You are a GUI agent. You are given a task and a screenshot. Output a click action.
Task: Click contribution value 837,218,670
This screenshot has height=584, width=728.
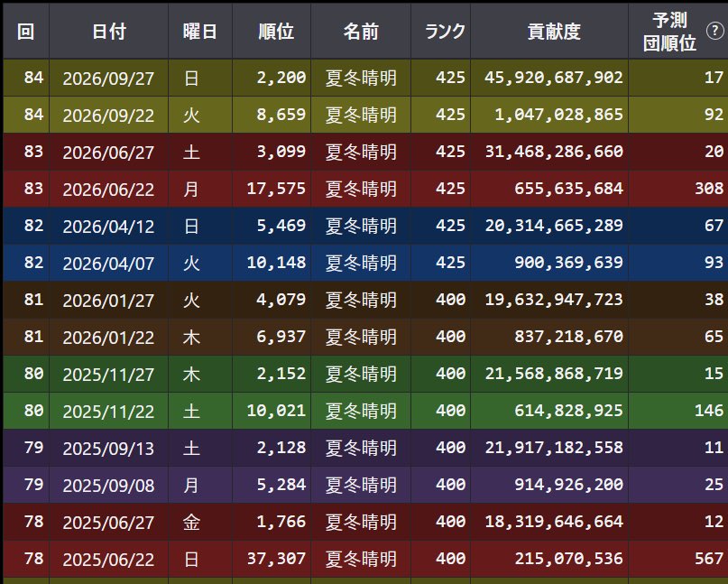pyautogui.click(x=568, y=337)
